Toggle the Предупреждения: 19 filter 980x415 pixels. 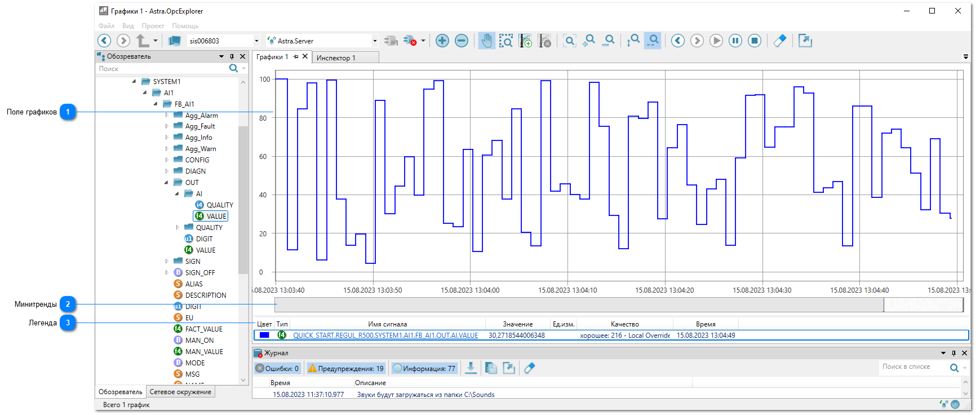pos(345,368)
